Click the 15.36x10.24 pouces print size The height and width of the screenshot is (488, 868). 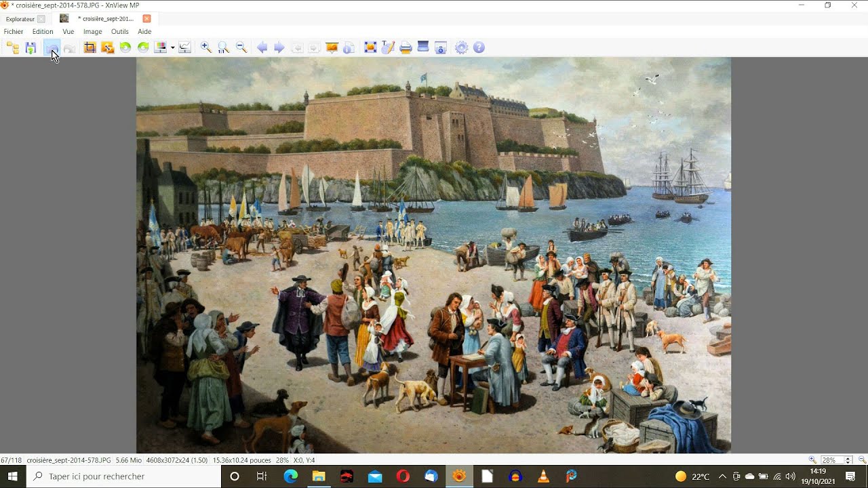[x=242, y=460]
